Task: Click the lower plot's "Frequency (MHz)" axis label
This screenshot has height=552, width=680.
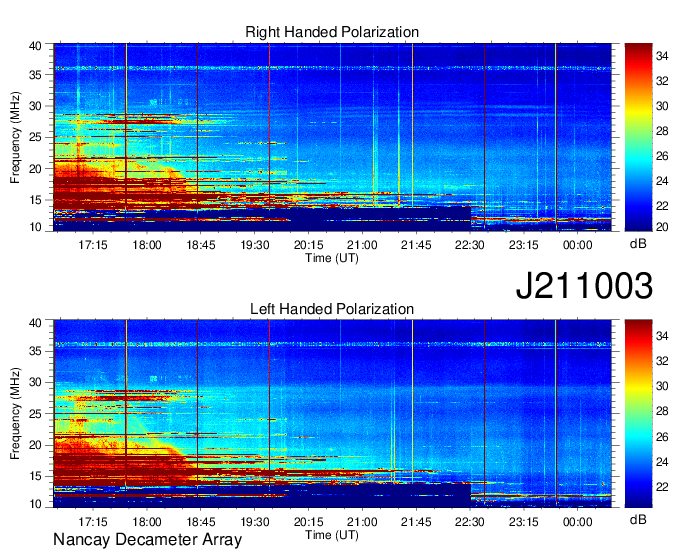Action: coord(15,414)
